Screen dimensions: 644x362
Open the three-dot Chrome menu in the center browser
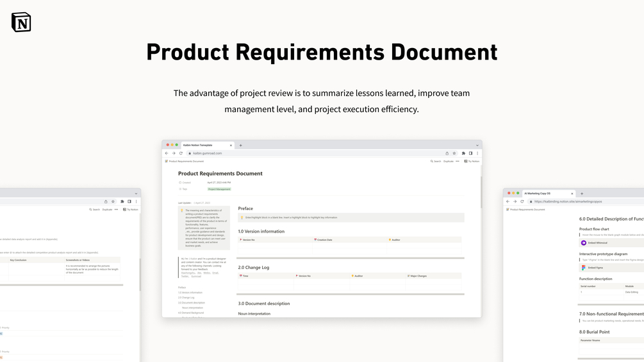(x=477, y=153)
